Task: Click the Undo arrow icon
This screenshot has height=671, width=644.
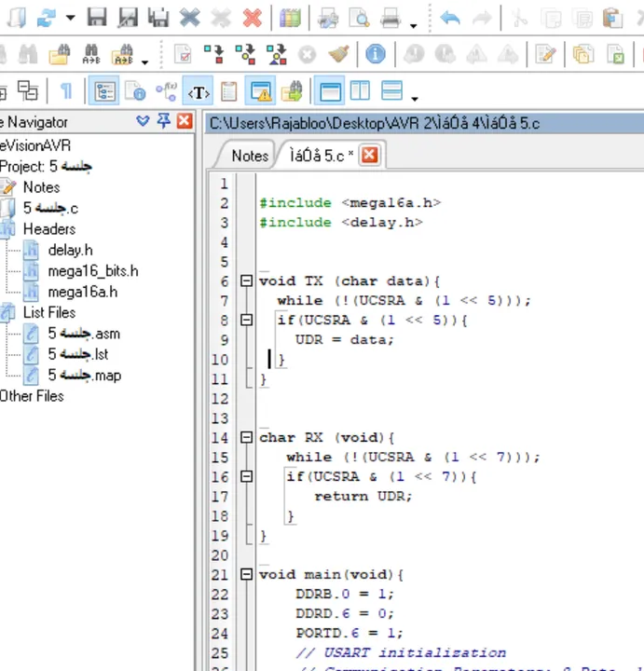Action: click(x=450, y=19)
